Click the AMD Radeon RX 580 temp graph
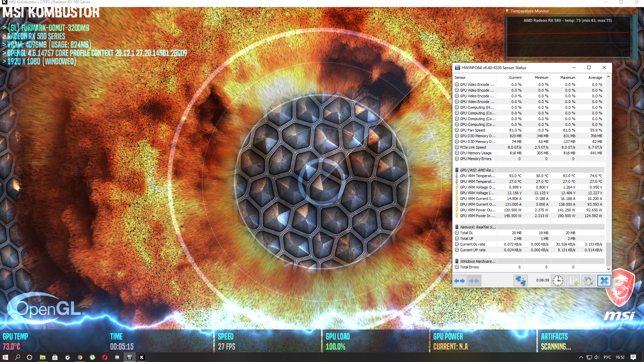Screen dimensions: 644x362 tap(568, 37)
